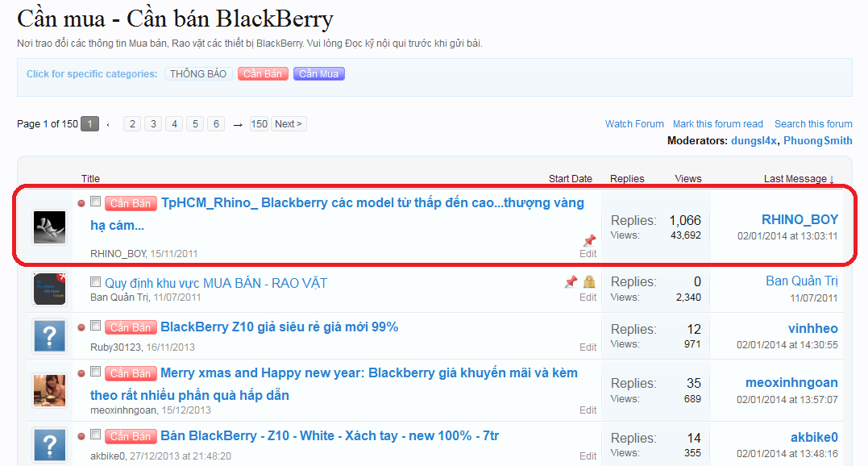Tick checkbox for TpHCM_Rhino thread
This screenshot has width=868, height=466.
tap(95, 202)
